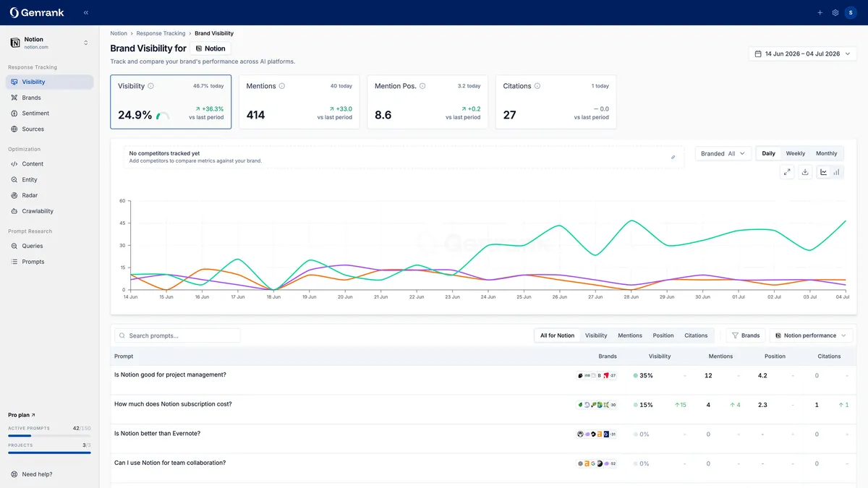
Task: Collapse the sidebar with double-chevron icon
Action: coord(86,12)
